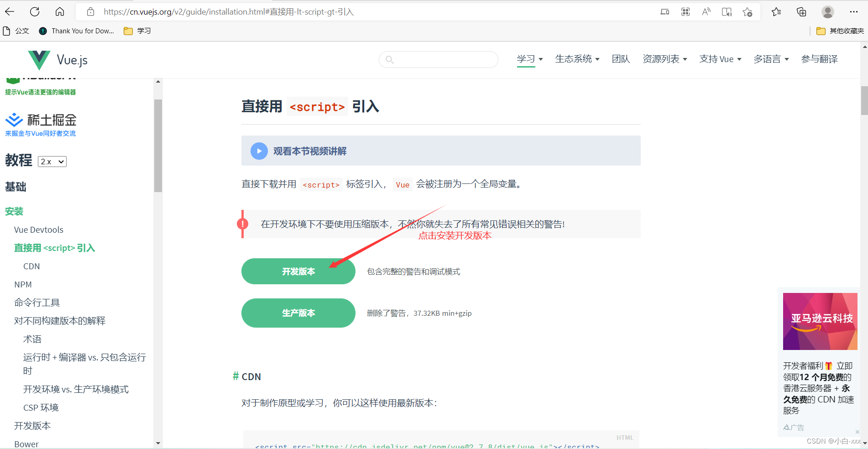Expand the 学习 navigation dropdown
Screen dimensions: 868x449
tap(530, 59)
